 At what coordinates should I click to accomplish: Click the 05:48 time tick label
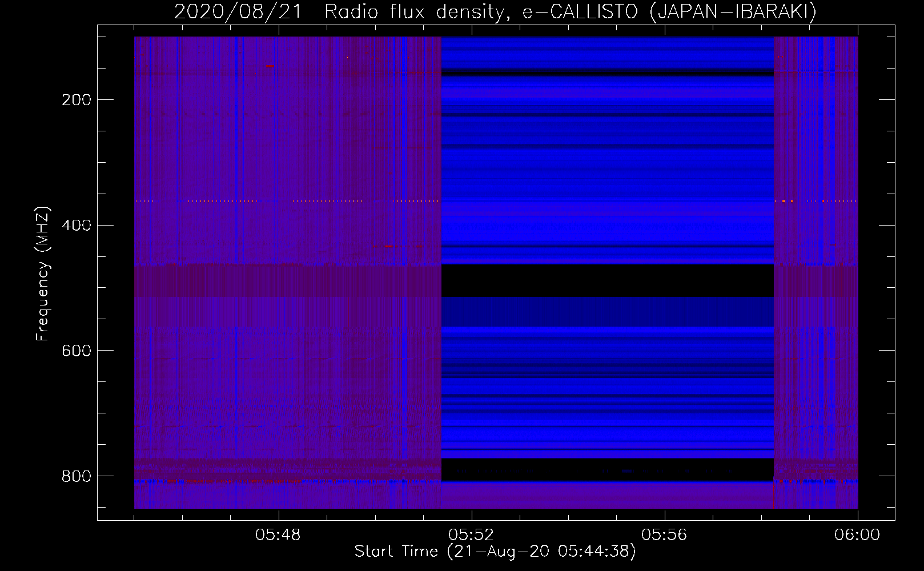pos(278,535)
